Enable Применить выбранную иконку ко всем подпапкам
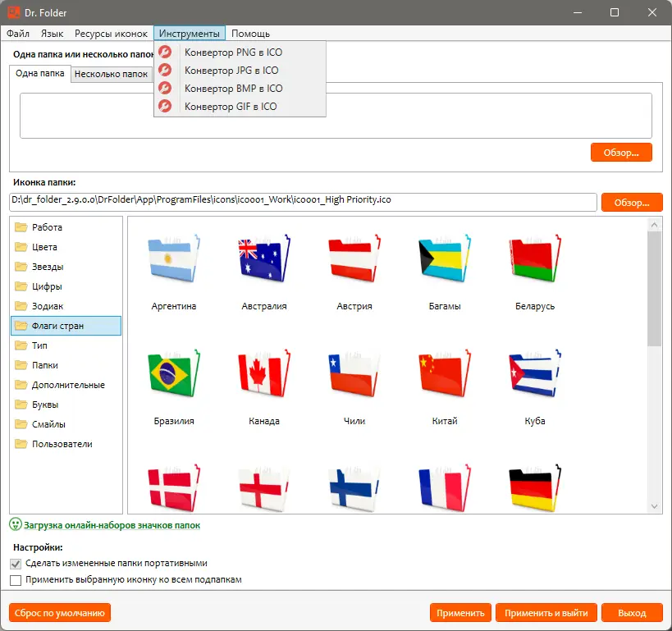 click(x=15, y=580)
